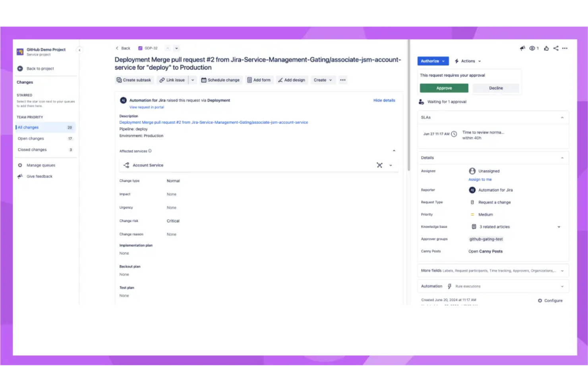Viewport: 588px width, 392px height.
Task: Click Create subtask
Action: 134,80
